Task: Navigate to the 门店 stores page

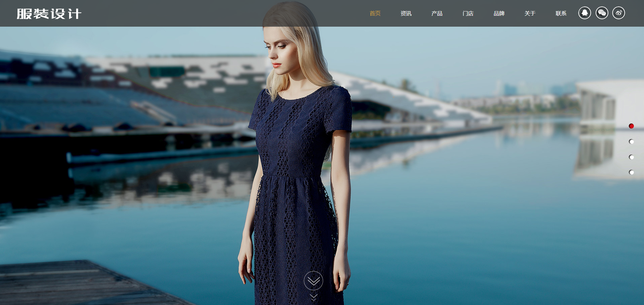Action: click(468, 13)
